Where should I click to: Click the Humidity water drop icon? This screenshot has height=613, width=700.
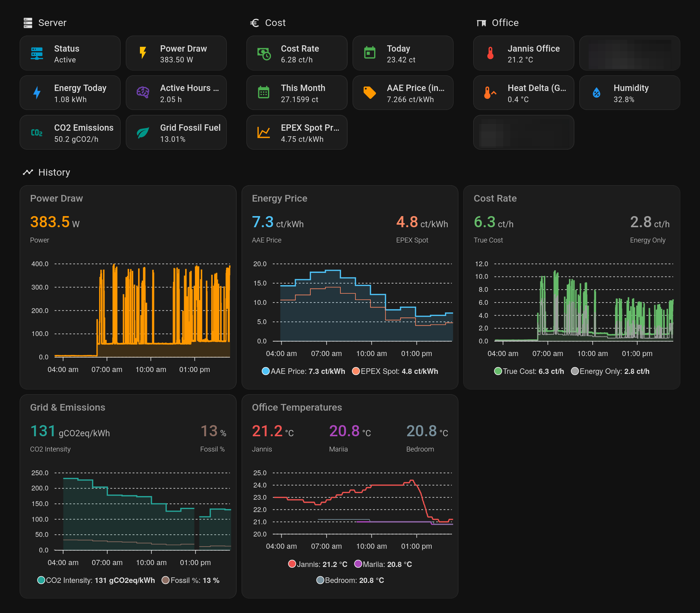(596, 93)
